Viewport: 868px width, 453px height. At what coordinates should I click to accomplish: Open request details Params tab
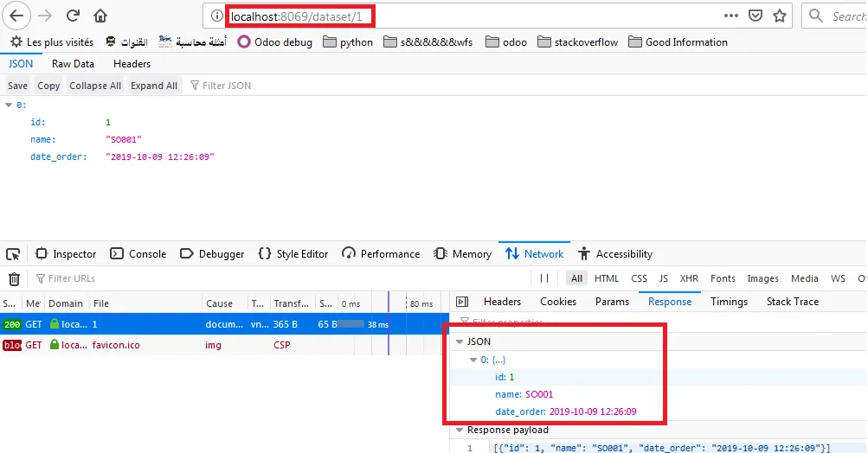612,302
